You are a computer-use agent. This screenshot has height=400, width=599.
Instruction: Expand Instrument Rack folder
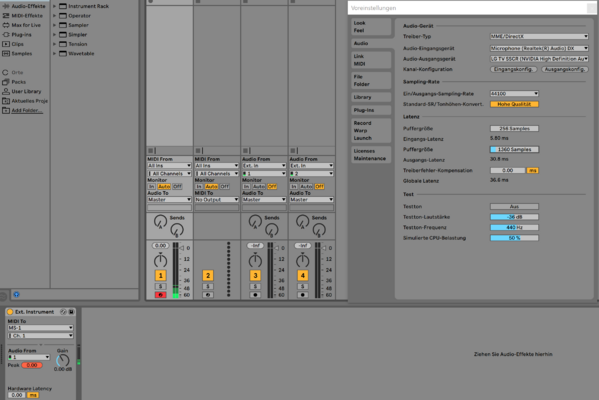pyautogui.click(x=54, y=6)
